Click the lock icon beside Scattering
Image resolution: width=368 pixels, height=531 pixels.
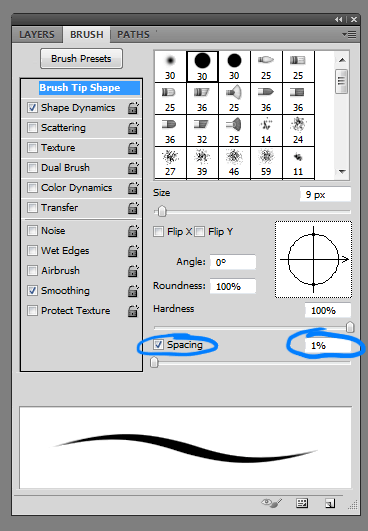click(133, 128)
